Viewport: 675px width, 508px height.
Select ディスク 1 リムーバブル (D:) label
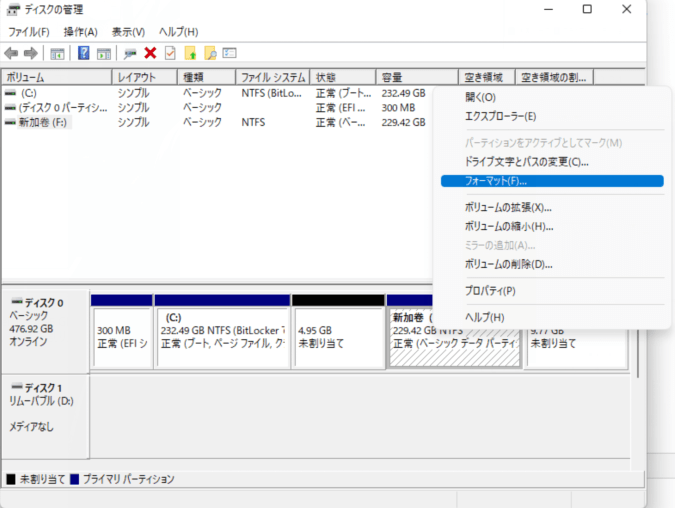tap(46, 416)
